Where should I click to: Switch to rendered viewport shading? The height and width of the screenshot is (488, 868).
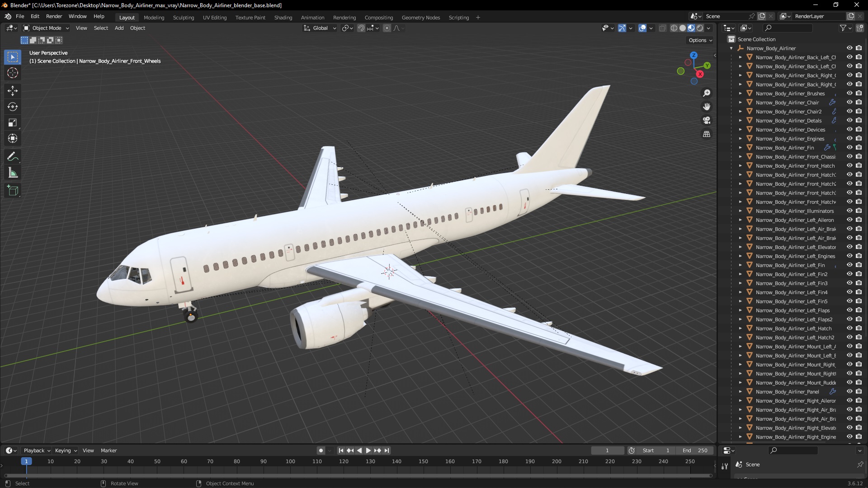pyautogui.click(x=700, y=28)
